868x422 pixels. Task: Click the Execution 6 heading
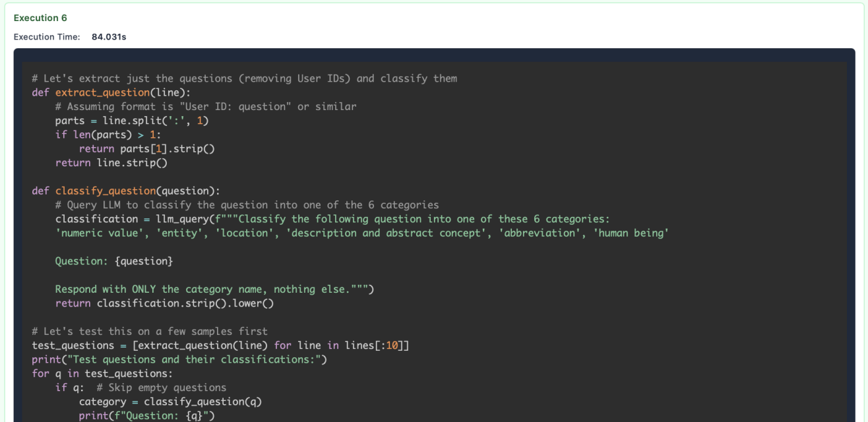coord(40,18)
